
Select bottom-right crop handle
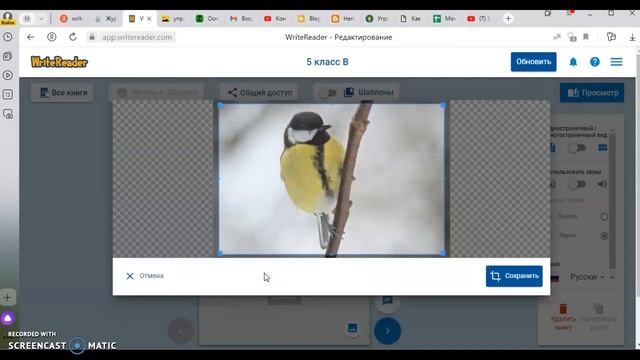pyautogui.click(x=443, y=253)
